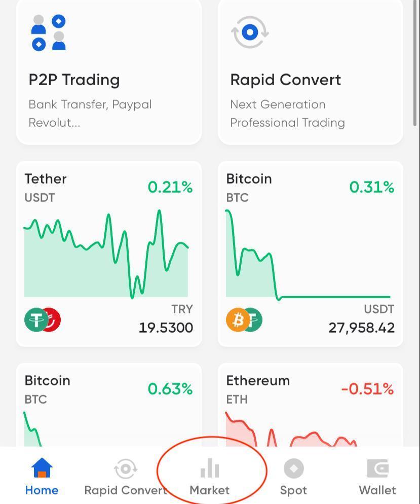This screenshot has width=420, height=504.
Task: Open the Rapid Convert card title
Action: (285, 80)
